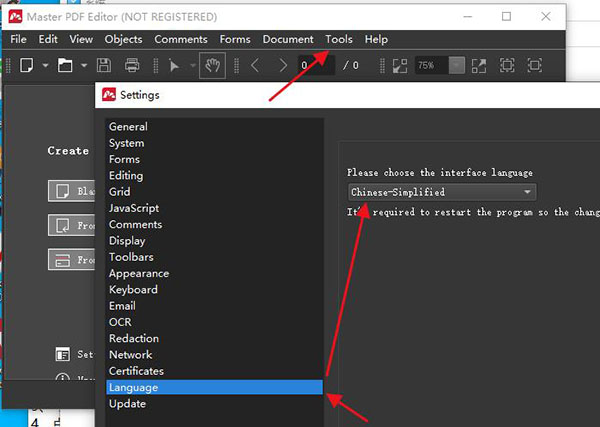Go to the next page arrow
This screenshot has width=600, height=427.
pos(283,65)
